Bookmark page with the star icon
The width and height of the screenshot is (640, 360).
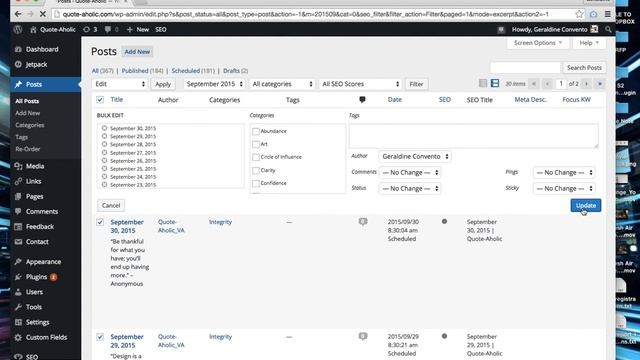[579, 14]
